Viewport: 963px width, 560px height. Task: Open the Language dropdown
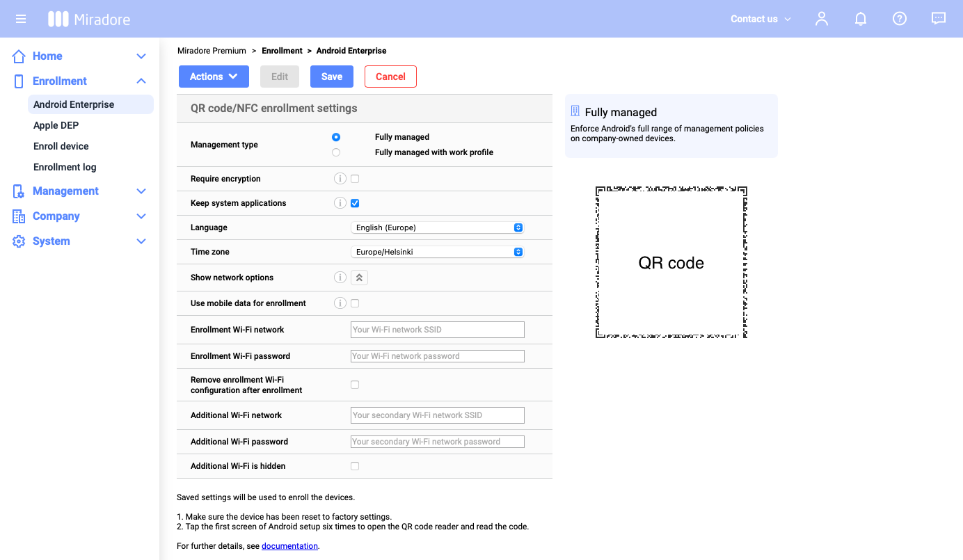click(437, 227)
